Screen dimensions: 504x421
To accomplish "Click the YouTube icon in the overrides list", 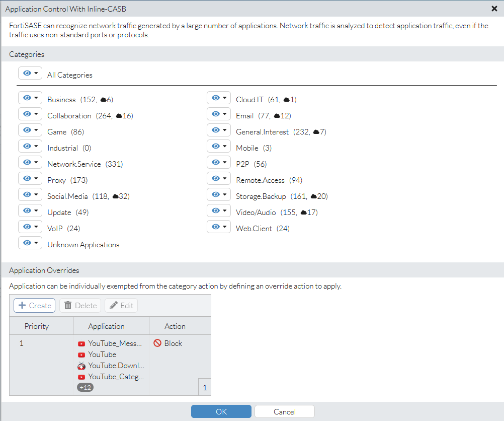I will pyautogui.click(x=82, y=354).
